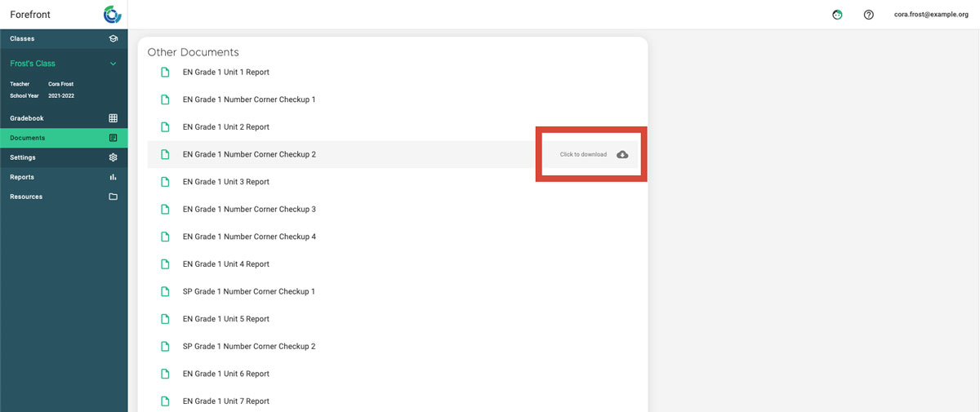Click the Cora Frost teacher name
This screenshot has height=412, width=980.
pos(60,84)
